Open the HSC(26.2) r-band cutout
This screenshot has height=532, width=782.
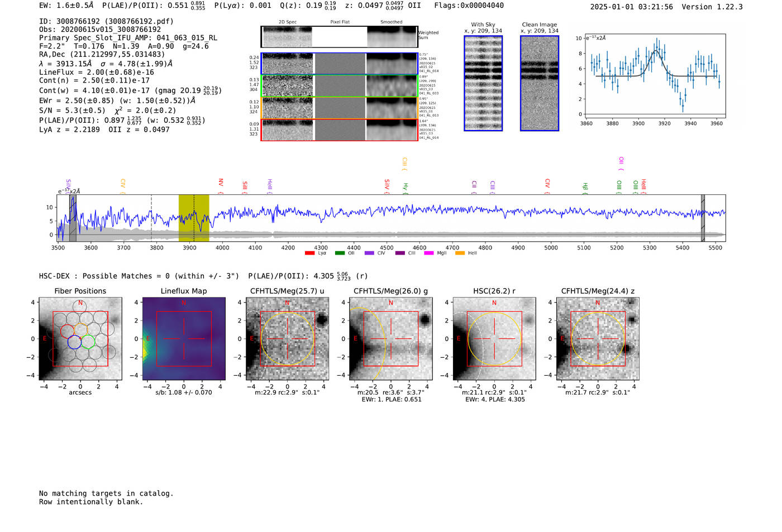pos(494,339)
